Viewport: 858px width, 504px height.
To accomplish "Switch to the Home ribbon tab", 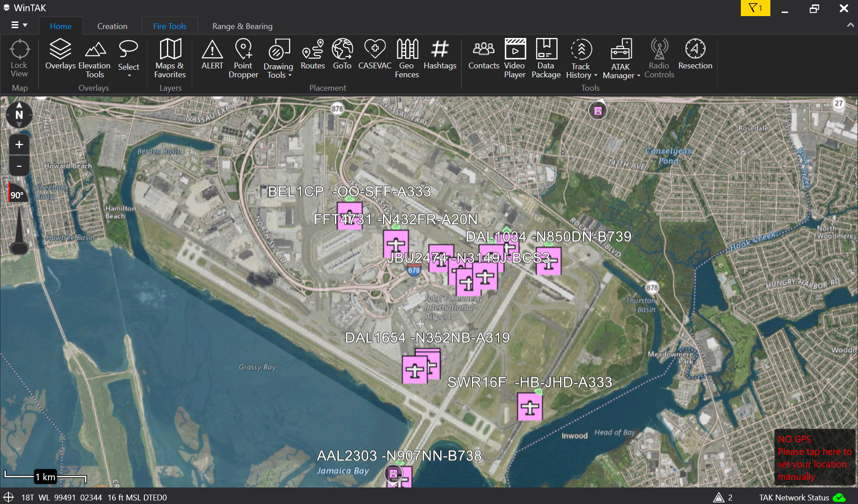I will tap(61, 26).
